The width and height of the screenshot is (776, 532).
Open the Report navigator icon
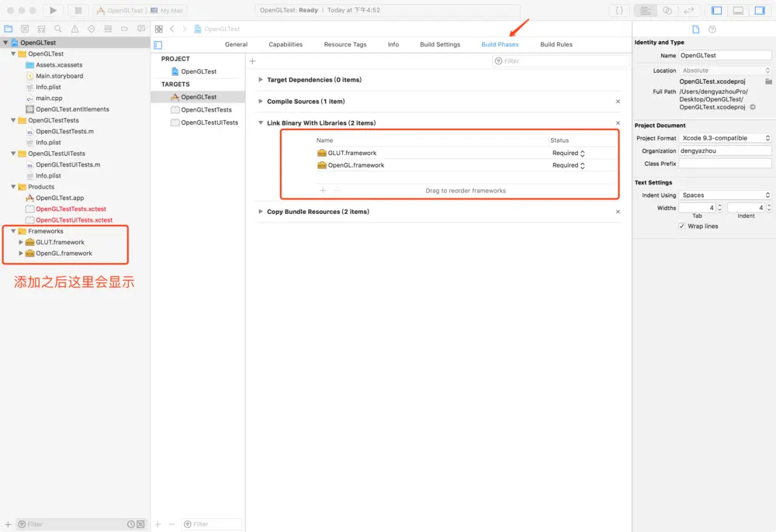click(x=141, y=29)
